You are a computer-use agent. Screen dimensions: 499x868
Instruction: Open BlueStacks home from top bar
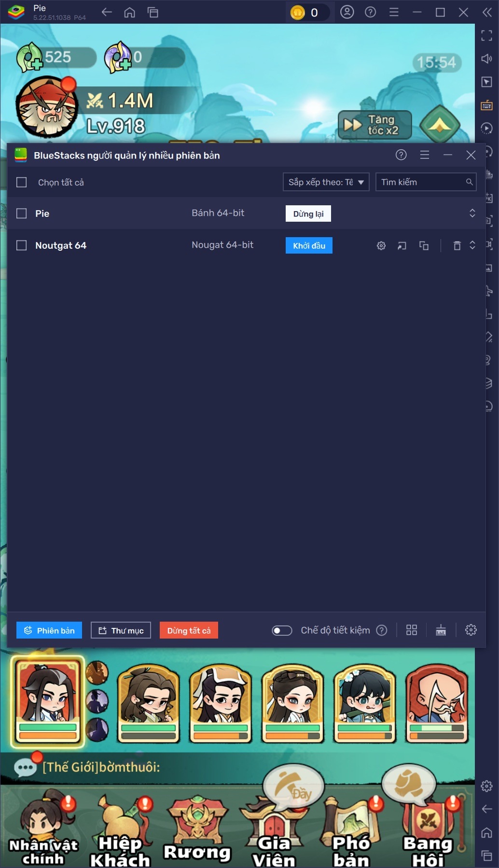[130, 12]
